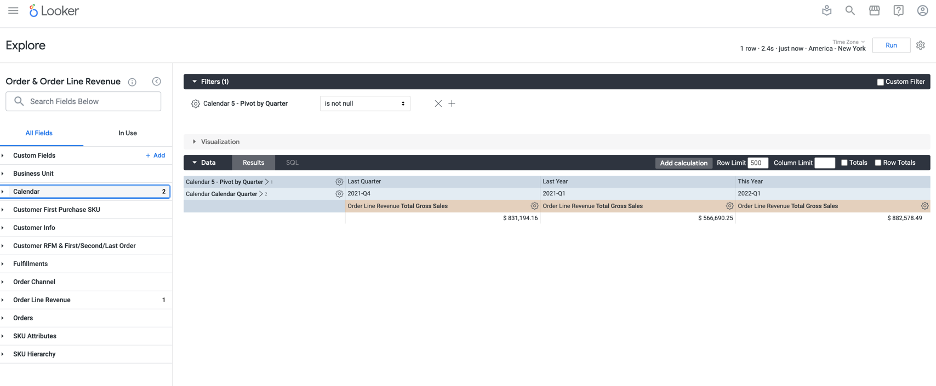Click the Looker logo
The image size is (936, 386).
click(54, 11)
